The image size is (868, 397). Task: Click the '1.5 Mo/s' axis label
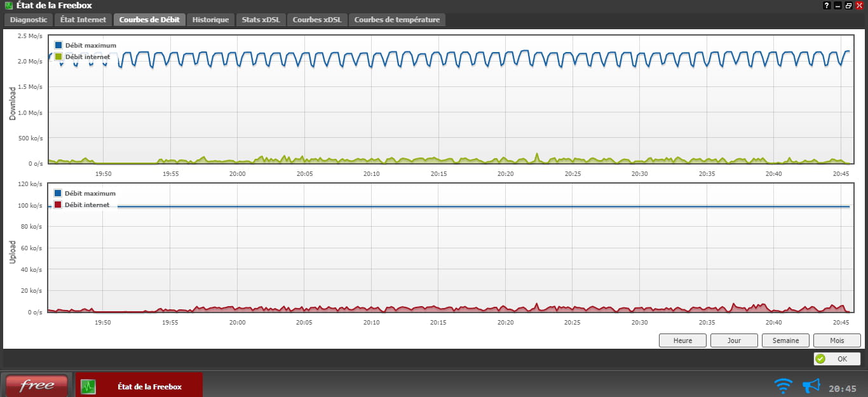[30, 87]
